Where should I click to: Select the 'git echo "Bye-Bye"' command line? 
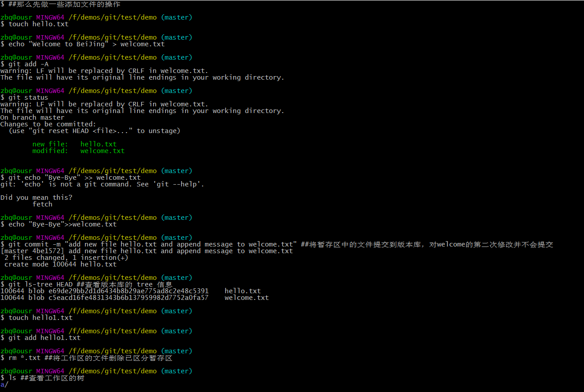(70, 178)
